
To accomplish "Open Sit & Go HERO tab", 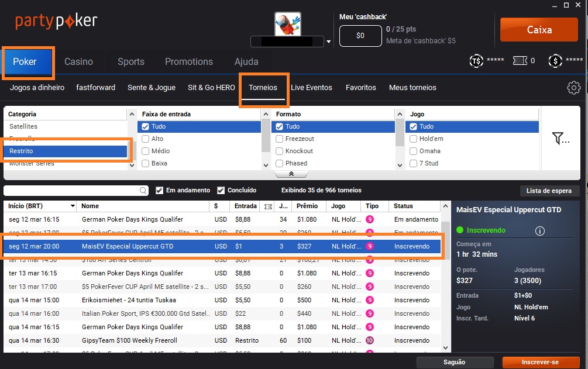I will click(x=211, y=87).
